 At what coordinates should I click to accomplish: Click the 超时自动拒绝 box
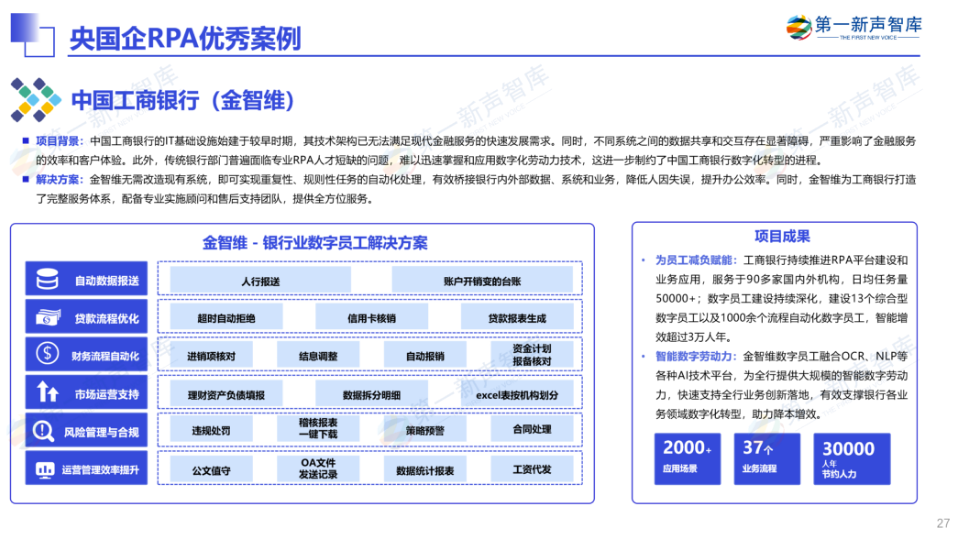pos(226,318)
